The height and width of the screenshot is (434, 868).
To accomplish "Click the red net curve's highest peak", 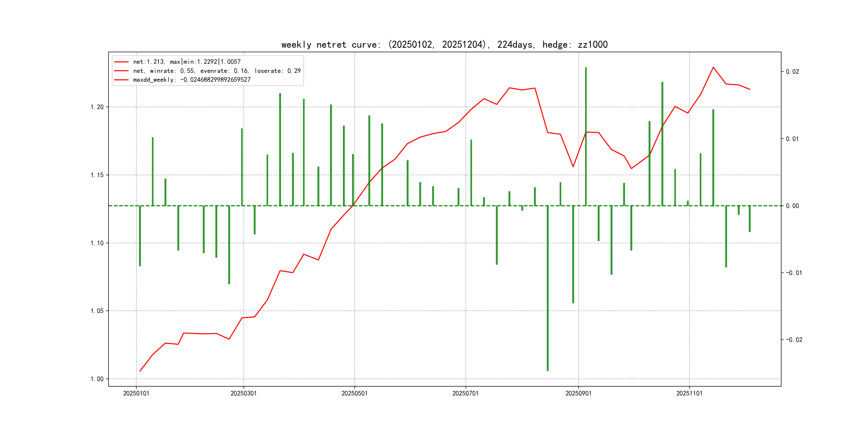I will click(713, 68).
